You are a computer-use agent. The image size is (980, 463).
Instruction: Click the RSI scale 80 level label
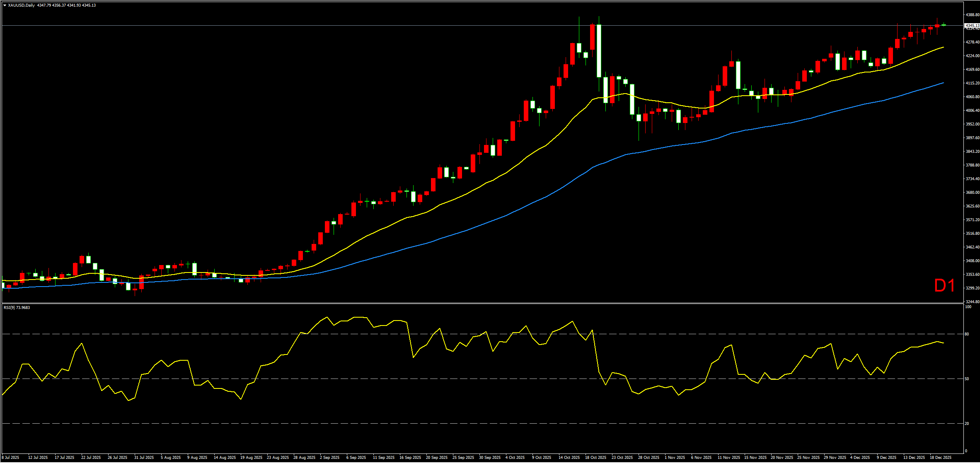[x=967, y=334]
